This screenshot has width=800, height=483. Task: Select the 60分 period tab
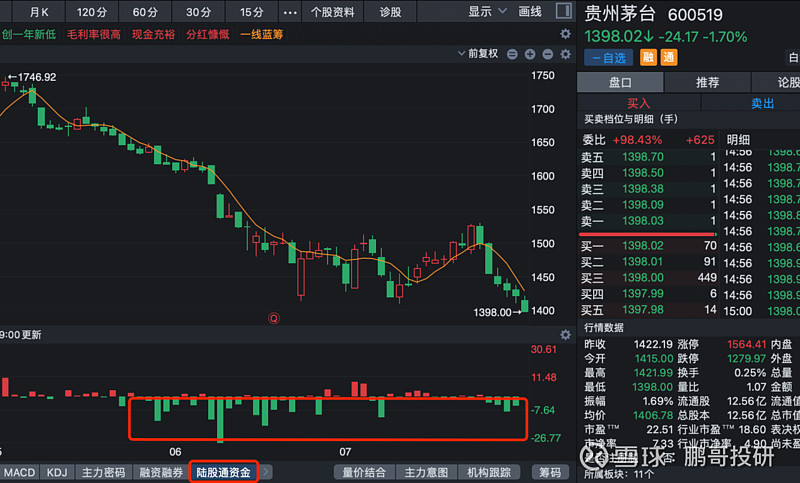tap(145, 12)
